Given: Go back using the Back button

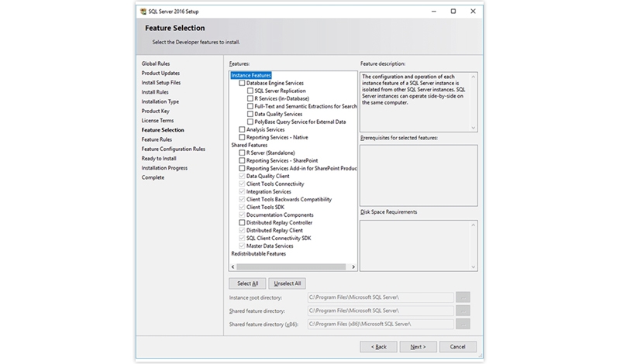Looking at the screenshot, I should click(x=379, y=346).
